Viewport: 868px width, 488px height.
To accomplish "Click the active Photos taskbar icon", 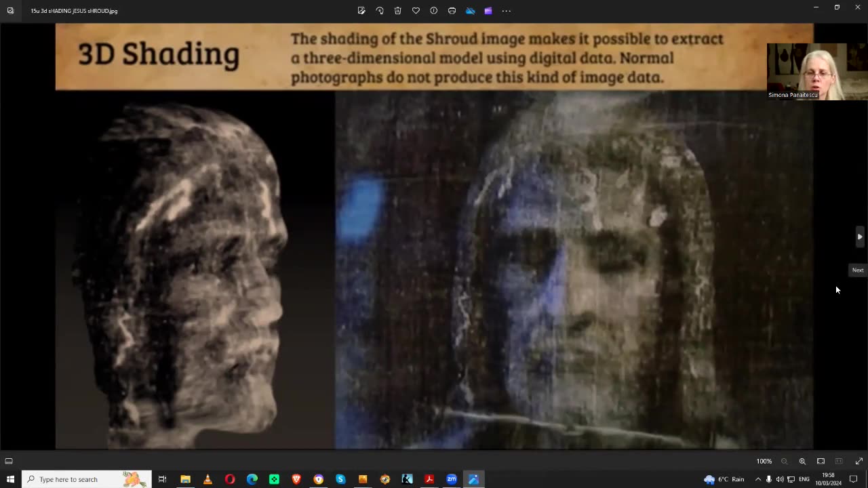I will point(473,479).
